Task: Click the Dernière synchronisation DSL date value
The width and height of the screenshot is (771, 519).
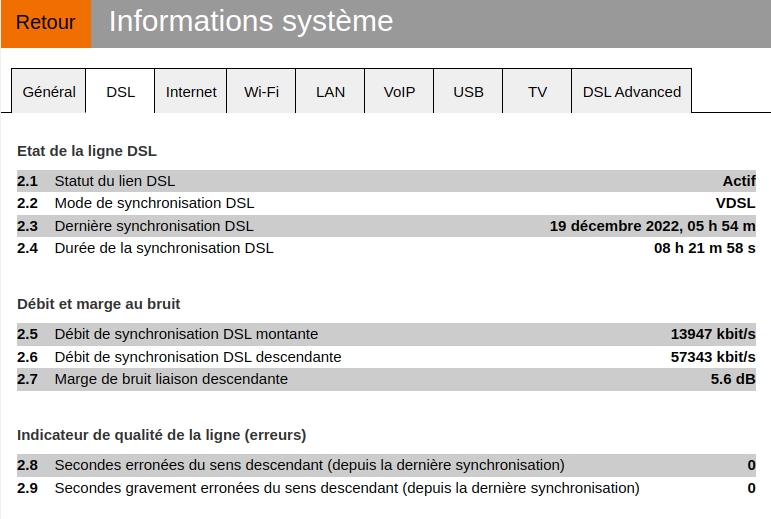Action: click(x=652, y=226)
